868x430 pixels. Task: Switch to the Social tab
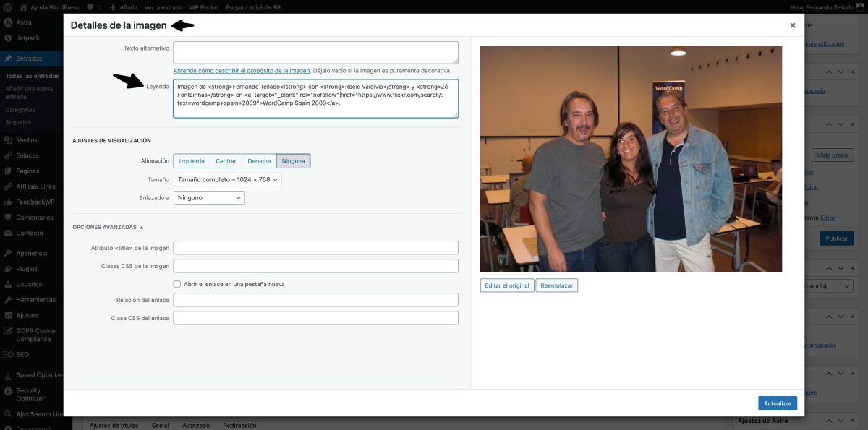point(161,426)
